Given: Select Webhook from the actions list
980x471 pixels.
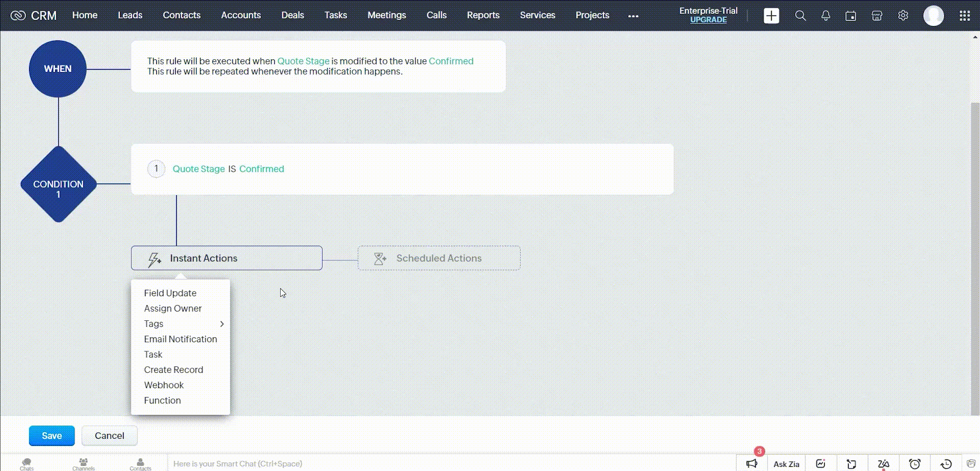Looking at the screenshot, I should tap(164, 385).
